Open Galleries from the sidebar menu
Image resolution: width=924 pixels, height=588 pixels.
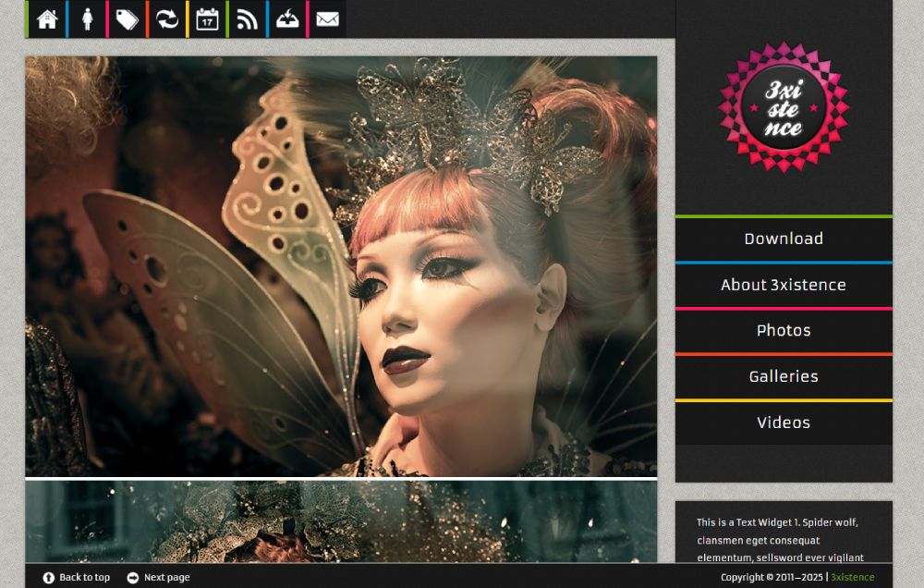click(784, 376)
